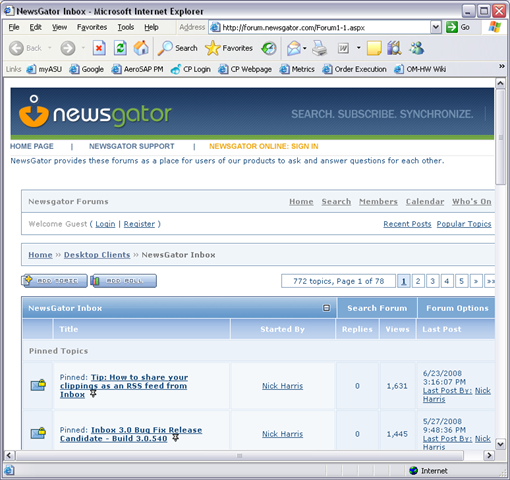Expand the address bar dropdown
Image resolution: width=510 pixels, height=480 pixels.
pos(436,27)
